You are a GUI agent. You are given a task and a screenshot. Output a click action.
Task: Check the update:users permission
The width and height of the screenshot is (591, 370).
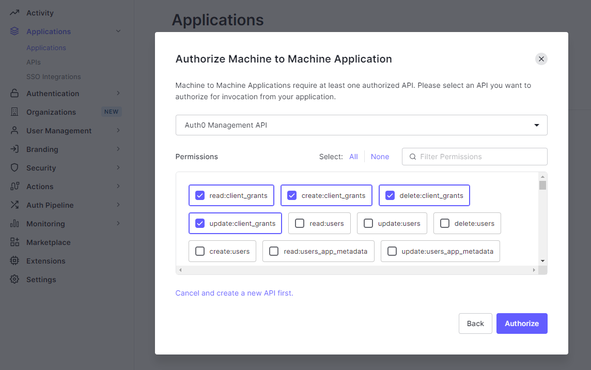point(368,223)
